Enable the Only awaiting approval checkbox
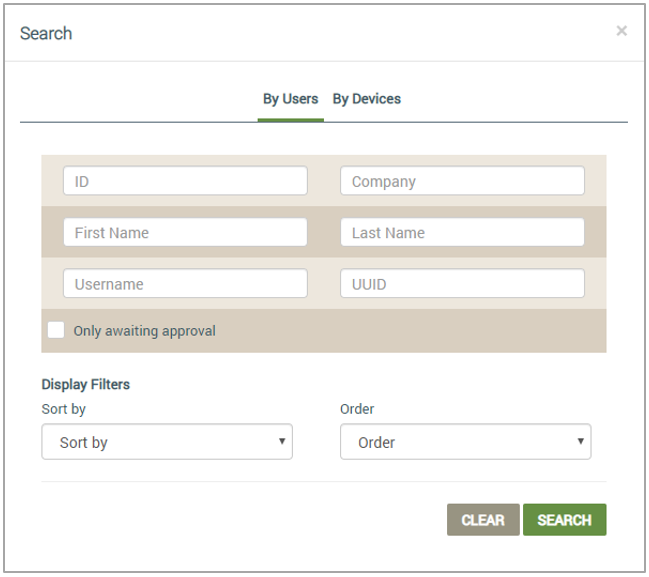Screen dimensions: 649x577 point(56,330)
